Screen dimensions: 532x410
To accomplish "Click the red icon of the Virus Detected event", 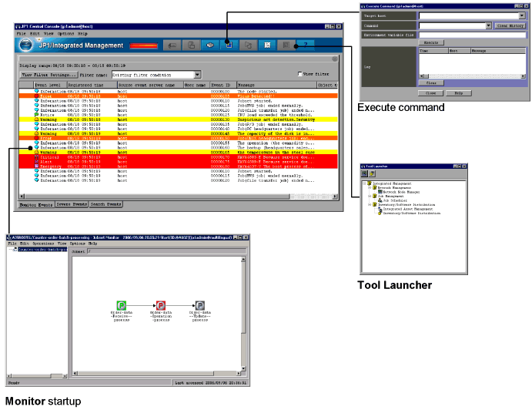I will tap(36, 96).
